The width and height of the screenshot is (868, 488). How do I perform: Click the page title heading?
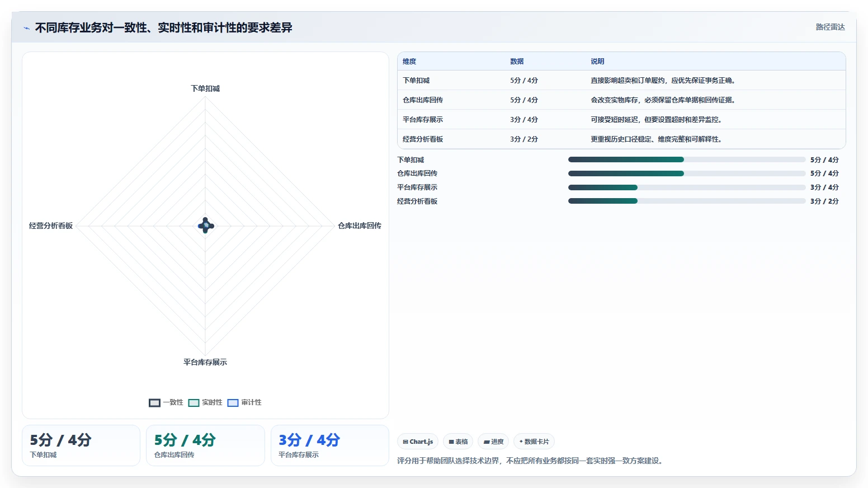click(164, 28)
